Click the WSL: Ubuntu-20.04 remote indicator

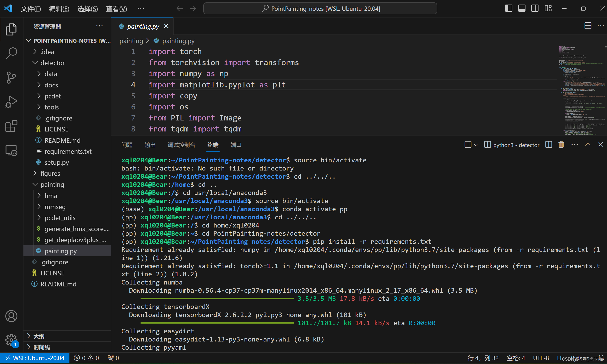[35, 358]
